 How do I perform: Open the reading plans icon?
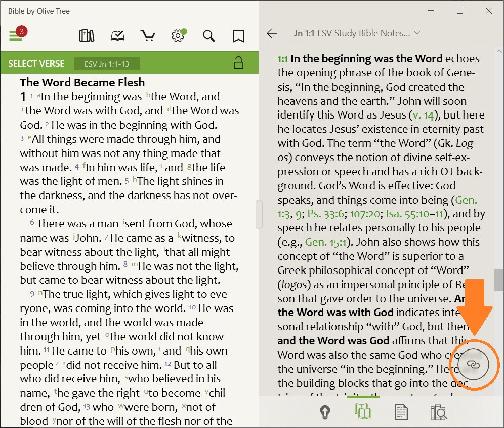pyautogui.click(x=117, y=35)
